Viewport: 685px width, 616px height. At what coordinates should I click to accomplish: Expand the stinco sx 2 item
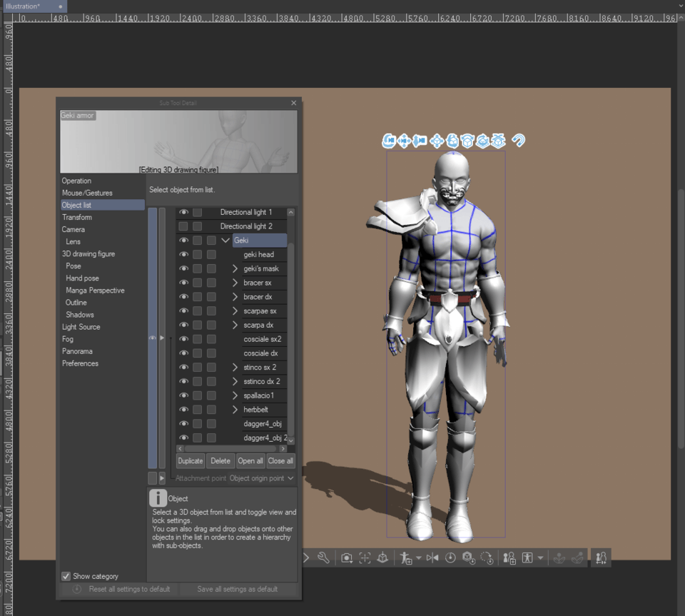click(235, 367)
